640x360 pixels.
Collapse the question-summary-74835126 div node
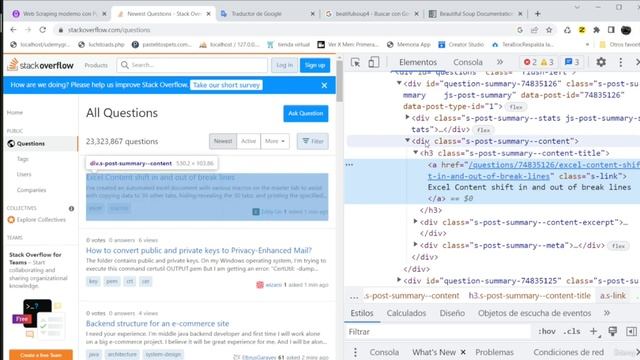click(399, 83)
